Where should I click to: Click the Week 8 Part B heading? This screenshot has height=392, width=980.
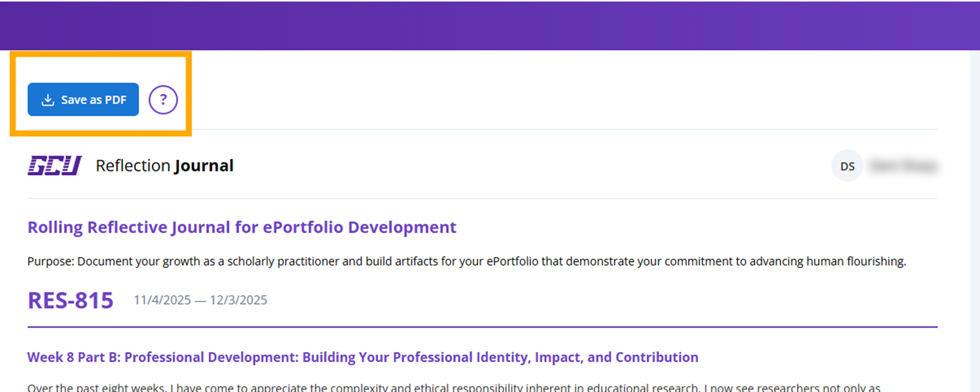(362, 357)
